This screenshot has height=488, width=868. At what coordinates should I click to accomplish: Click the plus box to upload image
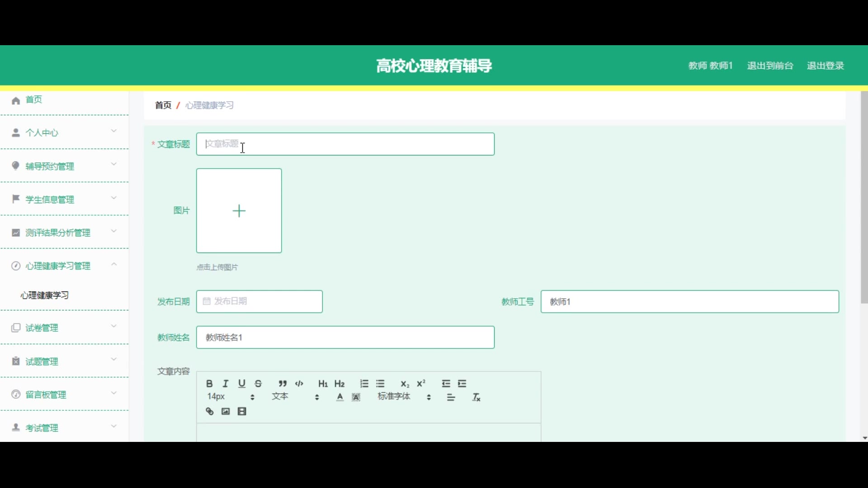(x=239, y=211)
